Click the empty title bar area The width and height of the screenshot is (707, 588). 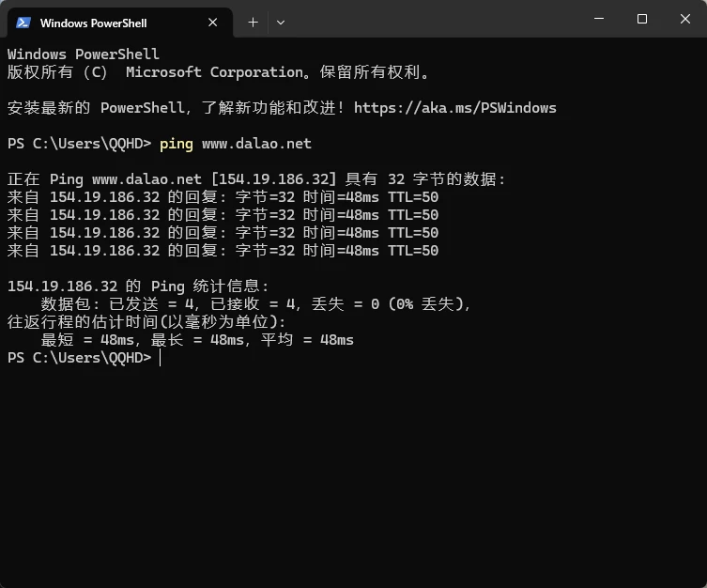432,21
